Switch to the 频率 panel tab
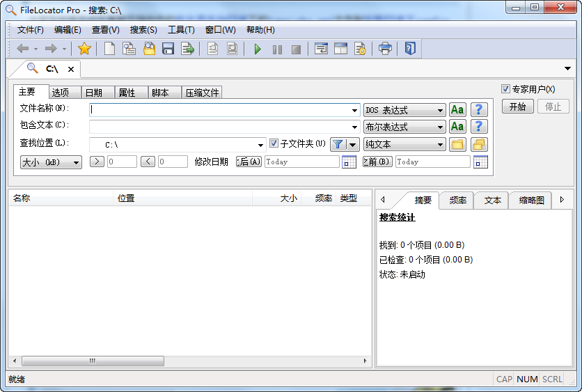Viewport: 582px width, 392px height. point(457,201)
